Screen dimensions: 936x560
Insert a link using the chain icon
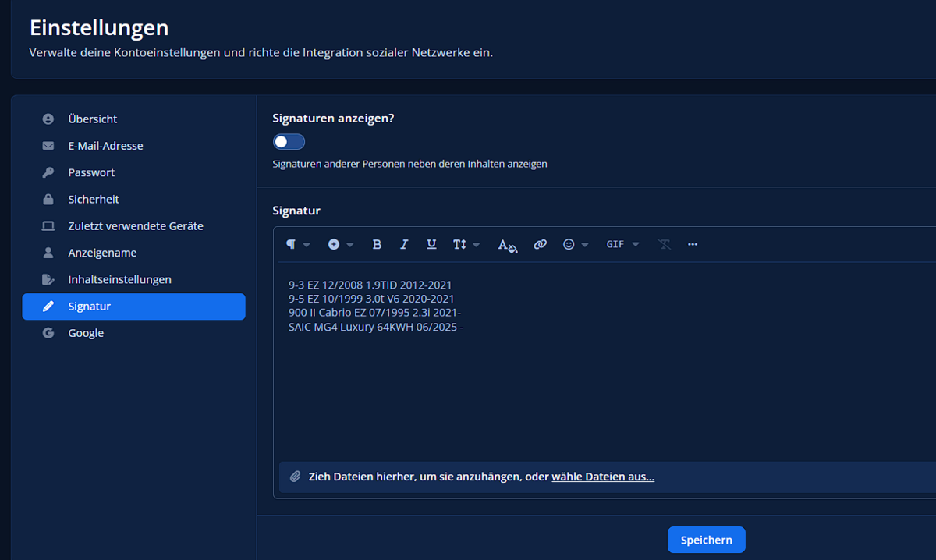click(x=540, y=244)
